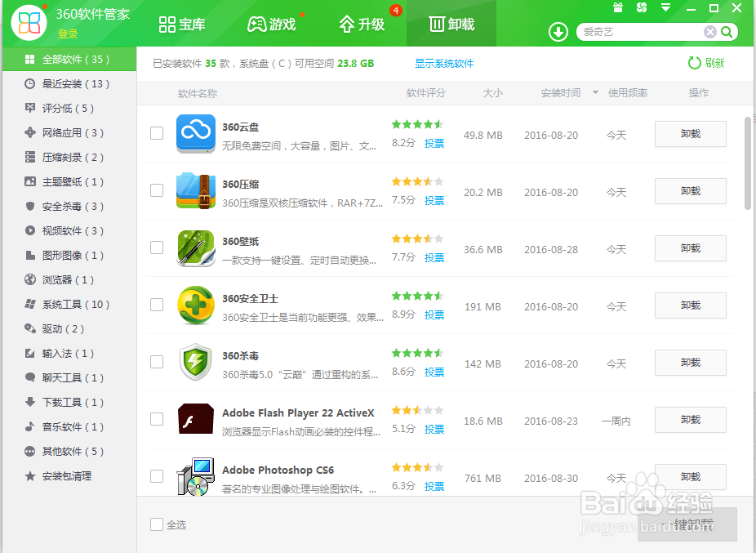Image resolution: width=756 pixels, height=553 pixels.
Task: Click the 360云盘 app icon
Action: (196, 134)
